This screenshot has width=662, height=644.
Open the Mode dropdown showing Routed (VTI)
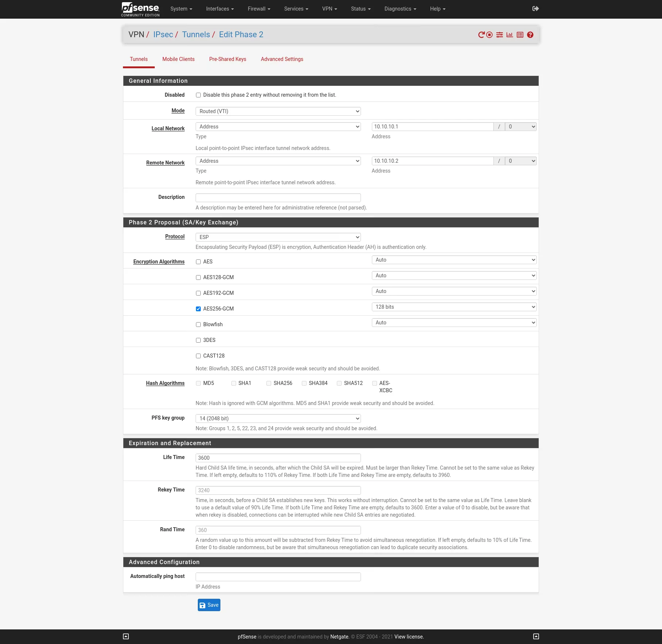[278, 111]
